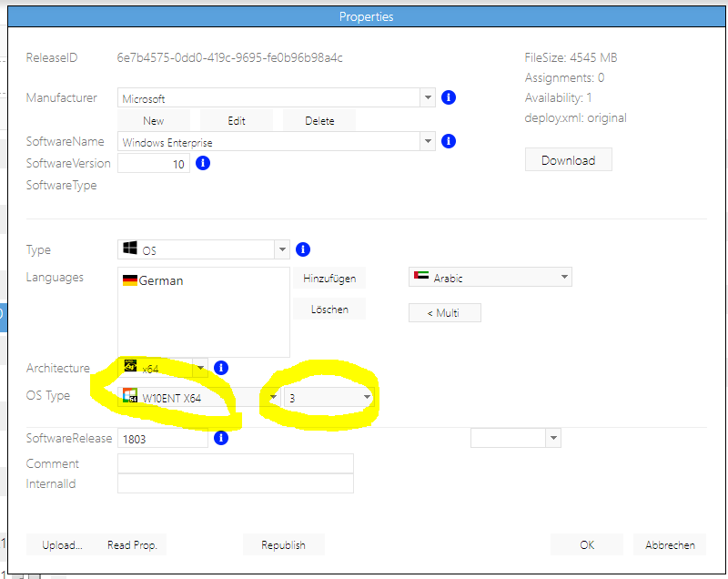Click the Availability: 1 text
The width and height of the screenshot is (728, 579).
click(x=558, y=97)
